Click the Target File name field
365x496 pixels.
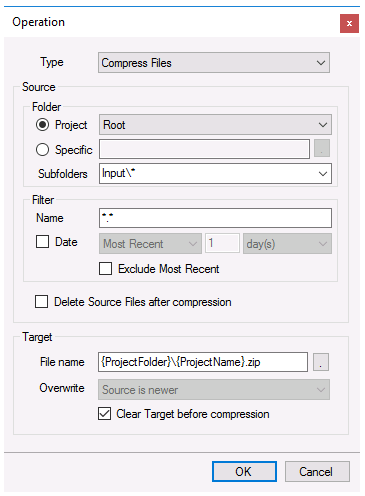[203, 362]
